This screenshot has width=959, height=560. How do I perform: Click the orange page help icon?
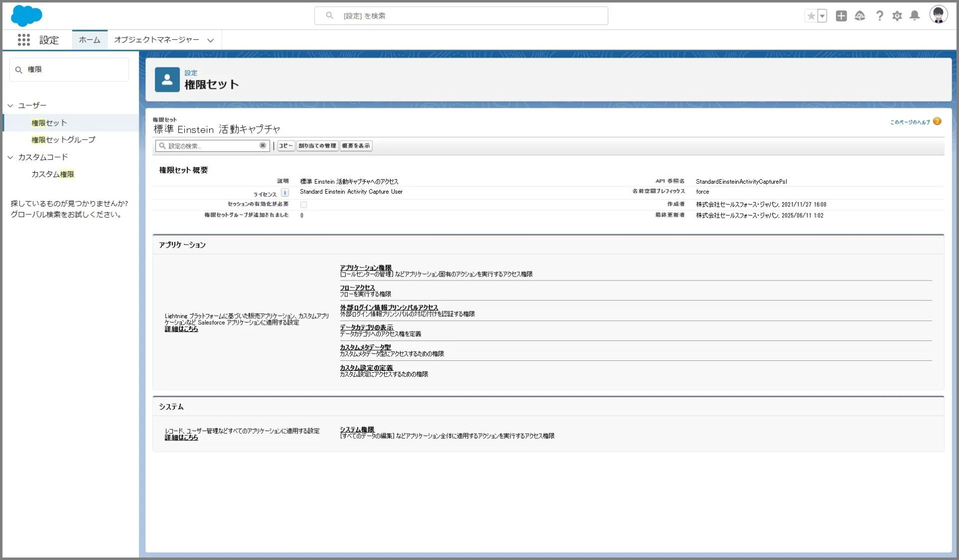pos(937,121)
